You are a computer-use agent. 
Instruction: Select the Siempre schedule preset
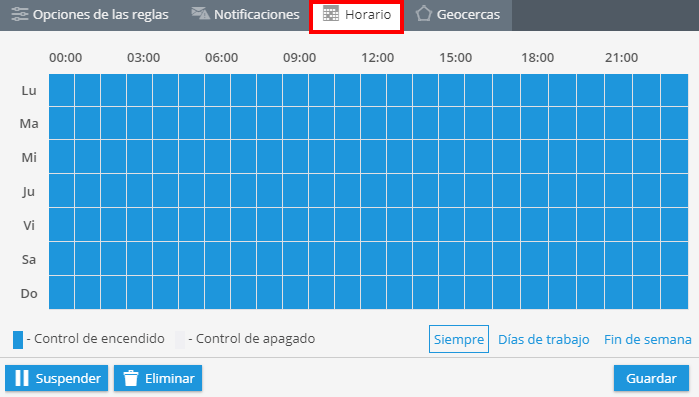click(x=459, y=339)
